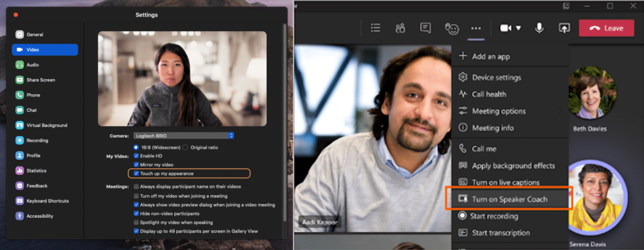Click the Share content icon in Teams
The image size is (644, 250).
pyautogui.click(x=564, y=28)
